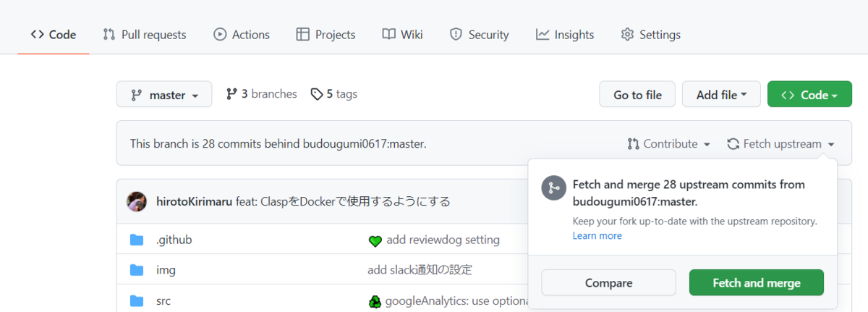Open repository Settings tab
This screenshot has width=868, height=312.
point(650,35)
